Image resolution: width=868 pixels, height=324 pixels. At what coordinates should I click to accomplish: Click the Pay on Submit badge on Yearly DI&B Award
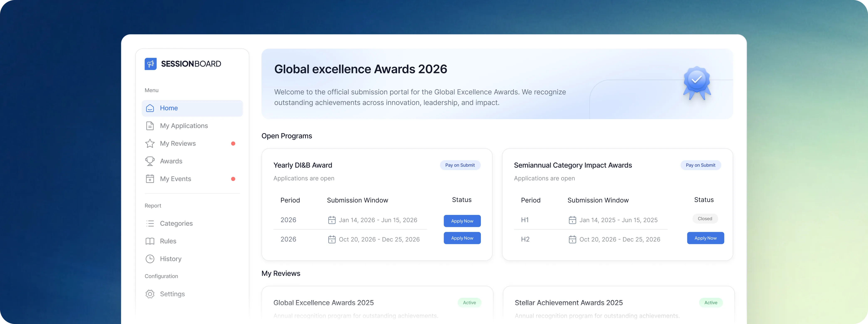460,165
